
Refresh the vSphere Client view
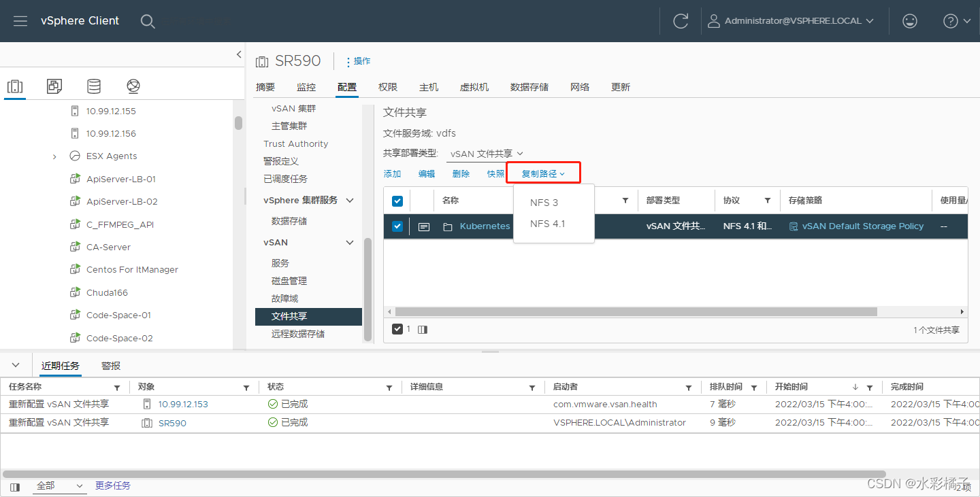(681, 21)
